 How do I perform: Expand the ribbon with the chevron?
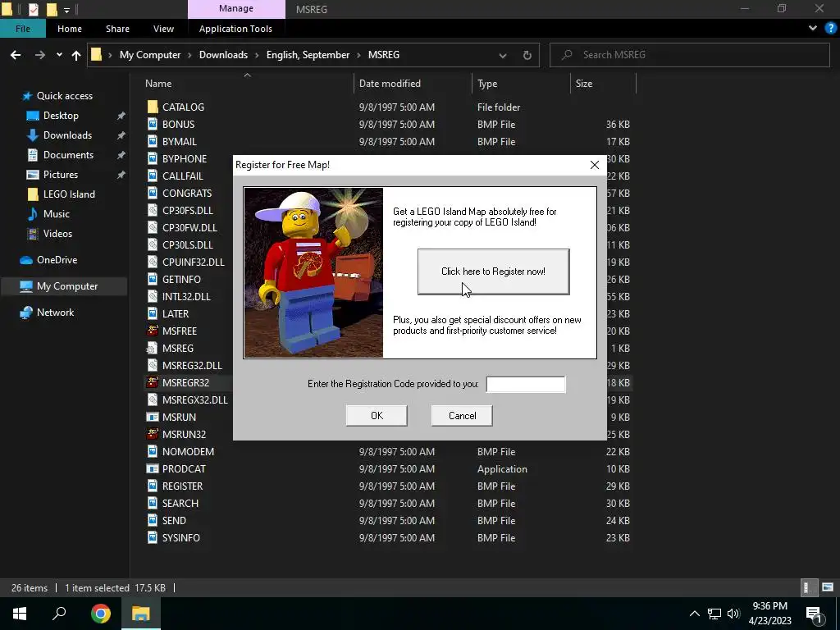[813, 28]
